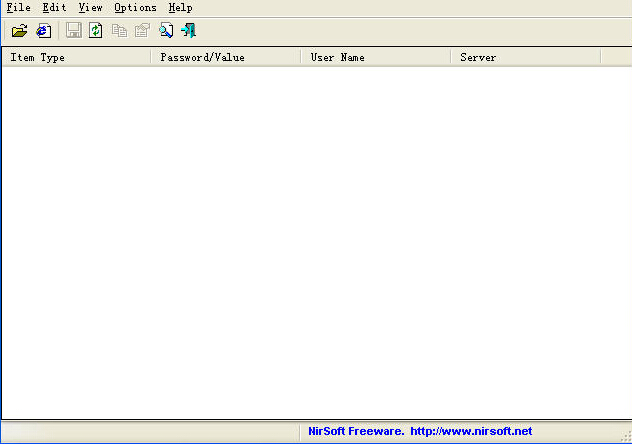Visit the NirSoft website link
The width and height of the screenshot is (632, 444).
coord(470,431)
